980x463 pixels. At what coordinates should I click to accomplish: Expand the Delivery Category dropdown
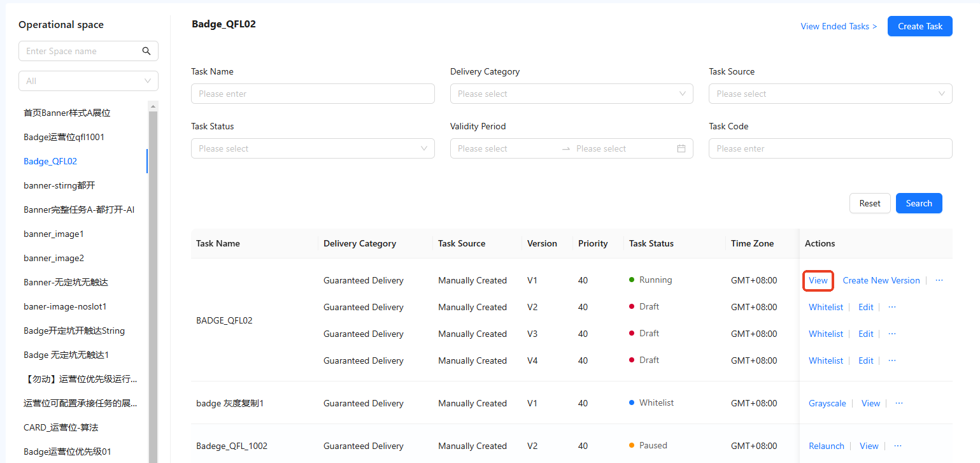(x=571, y=94)
